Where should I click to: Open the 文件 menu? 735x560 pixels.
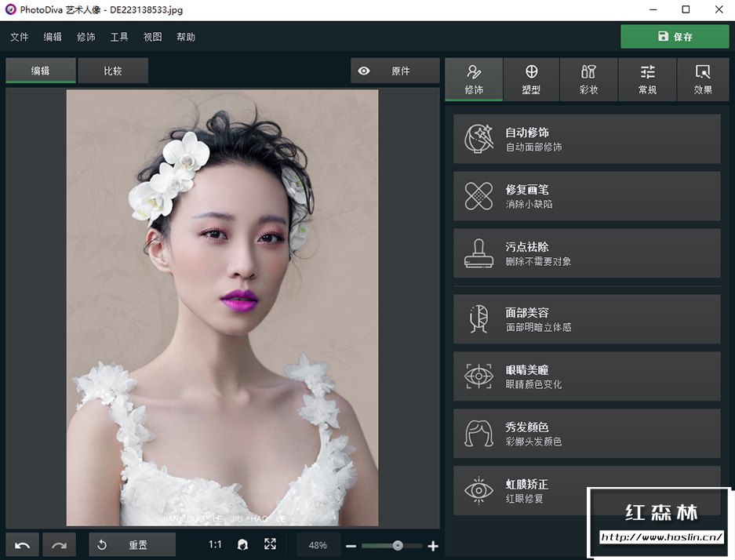coord(20,37)
